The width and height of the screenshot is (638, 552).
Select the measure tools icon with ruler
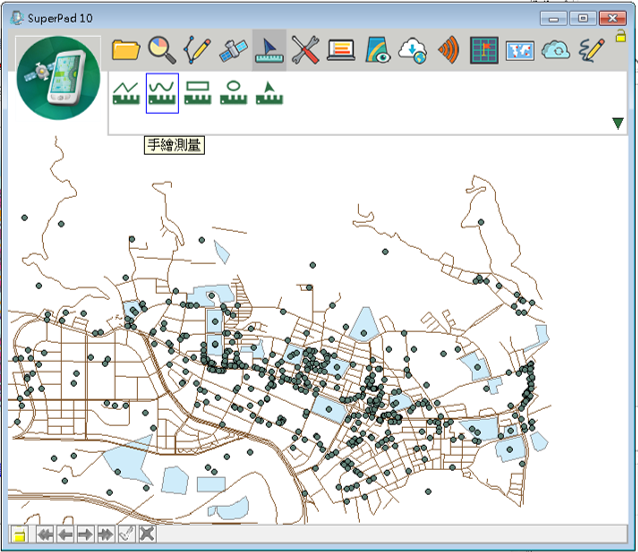tap(269, 50)
